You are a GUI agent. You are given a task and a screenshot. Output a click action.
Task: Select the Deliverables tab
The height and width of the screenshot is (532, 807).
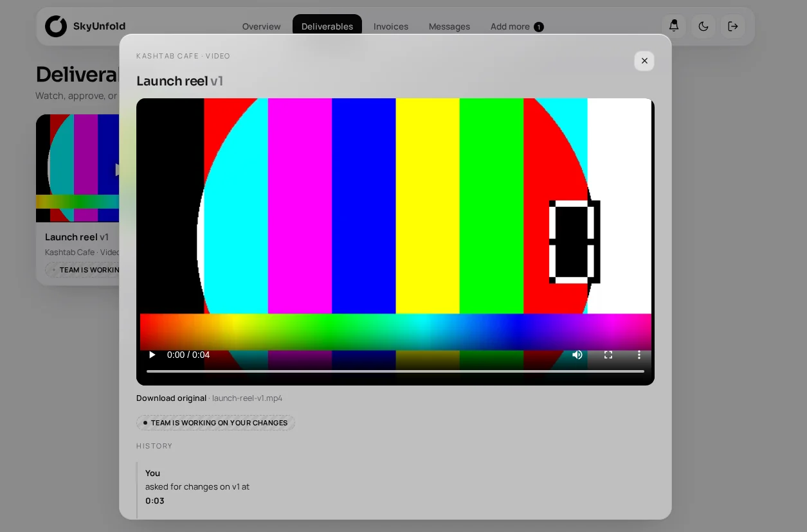327,26
